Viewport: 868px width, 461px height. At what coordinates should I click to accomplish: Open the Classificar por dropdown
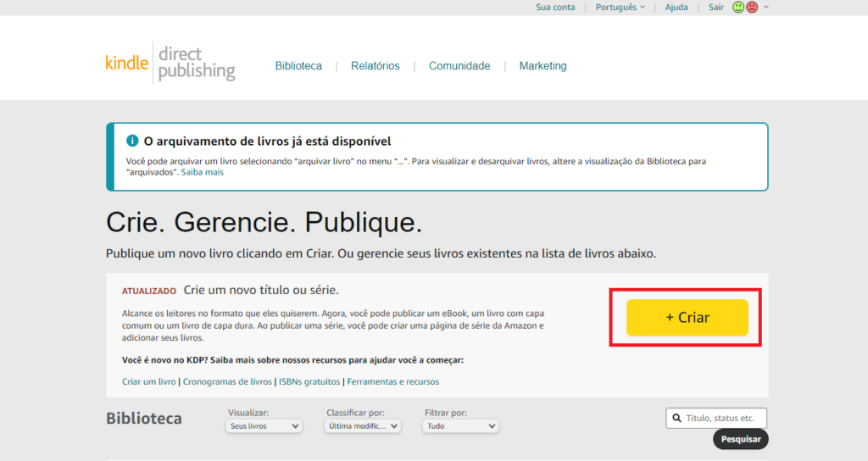click(x=363, y=426)
